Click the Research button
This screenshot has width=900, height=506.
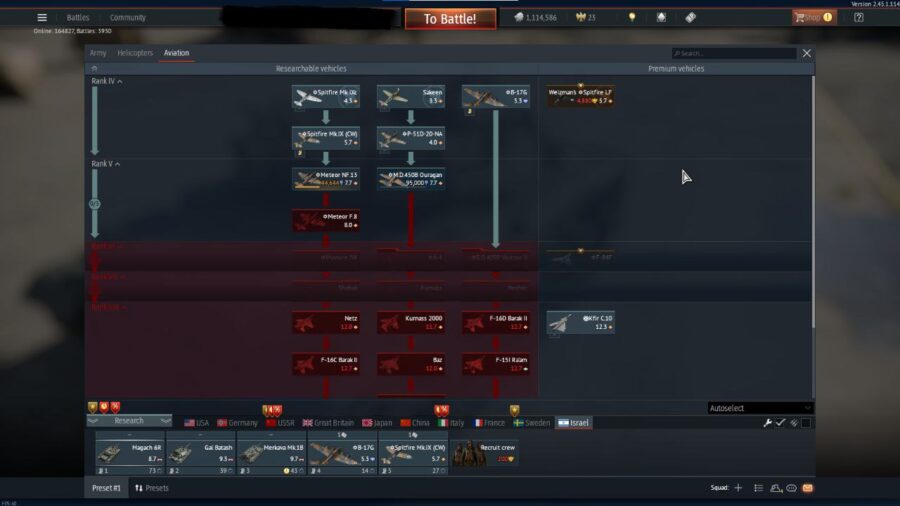click(x=129, y=421)
